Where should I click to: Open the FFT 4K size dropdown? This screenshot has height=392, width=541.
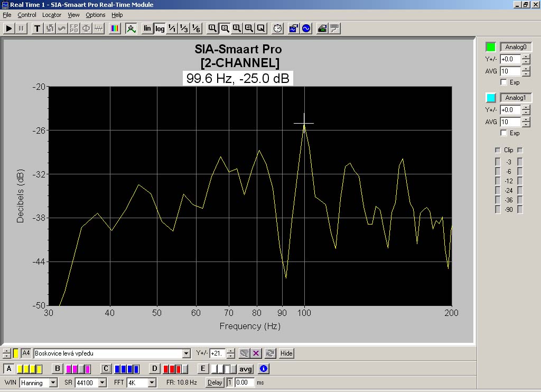[x=152, y=382]
